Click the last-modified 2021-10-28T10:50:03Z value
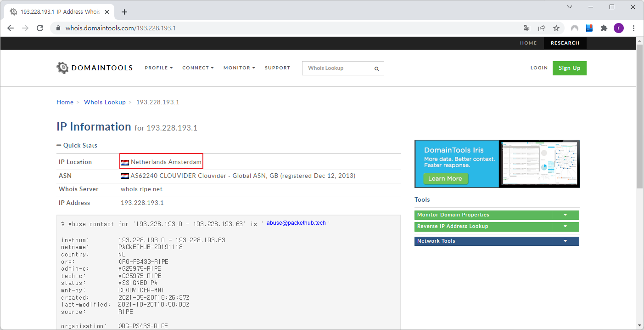 point(154,305)
